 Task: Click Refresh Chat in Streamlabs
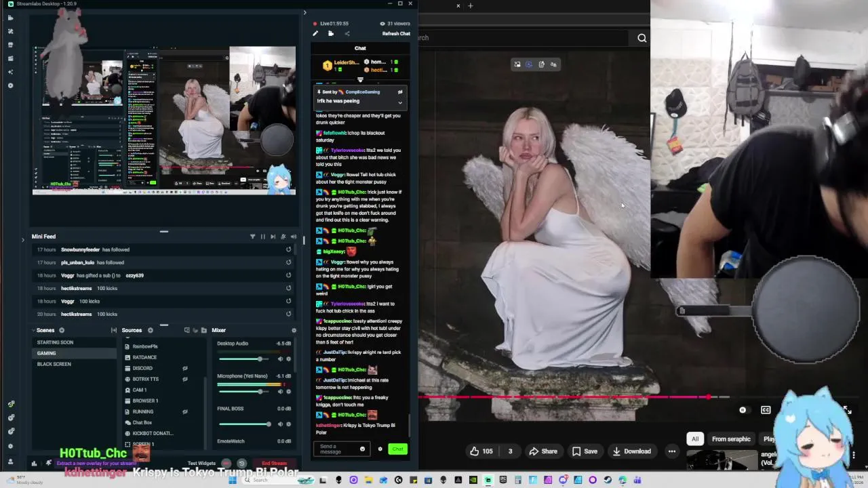click(396, 33)
